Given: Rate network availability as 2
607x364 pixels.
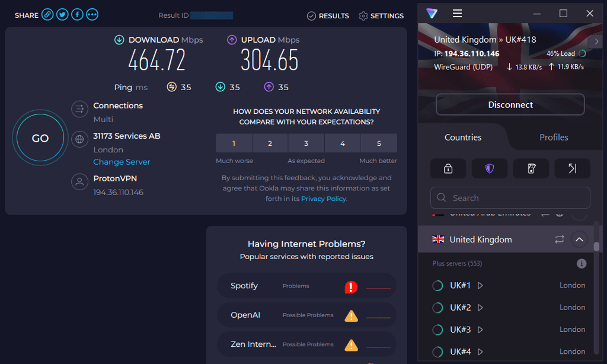Looking at the screenshot, I should coord(270,143).
